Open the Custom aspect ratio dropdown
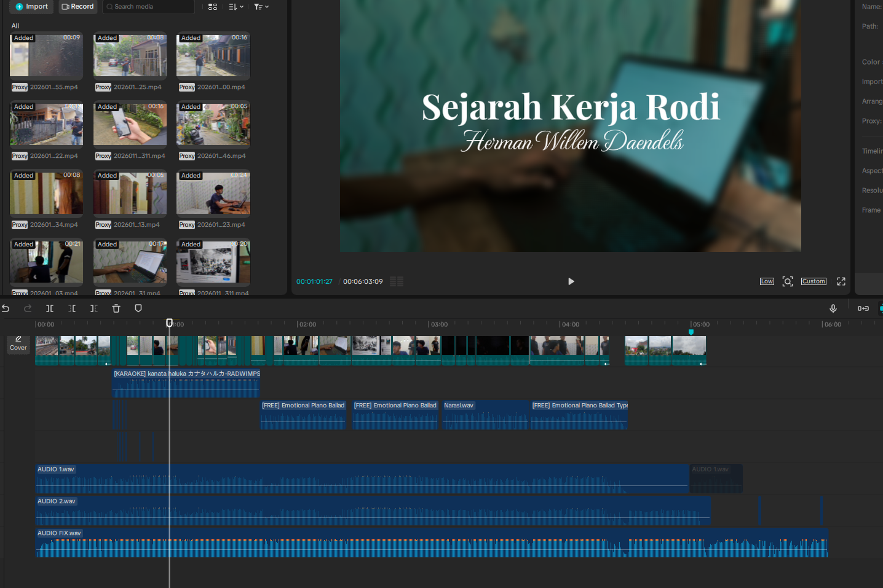883x588 pixels. pos(814,281)
